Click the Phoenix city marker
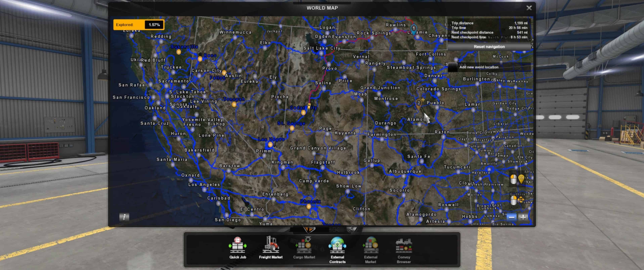 [x=309, y=207]
